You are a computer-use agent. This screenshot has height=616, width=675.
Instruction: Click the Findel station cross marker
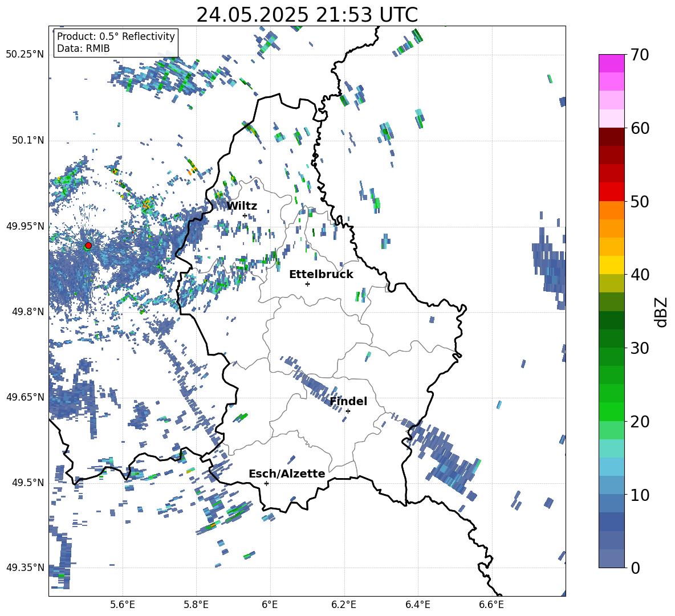pyautogui.click(x=348, y=411)
